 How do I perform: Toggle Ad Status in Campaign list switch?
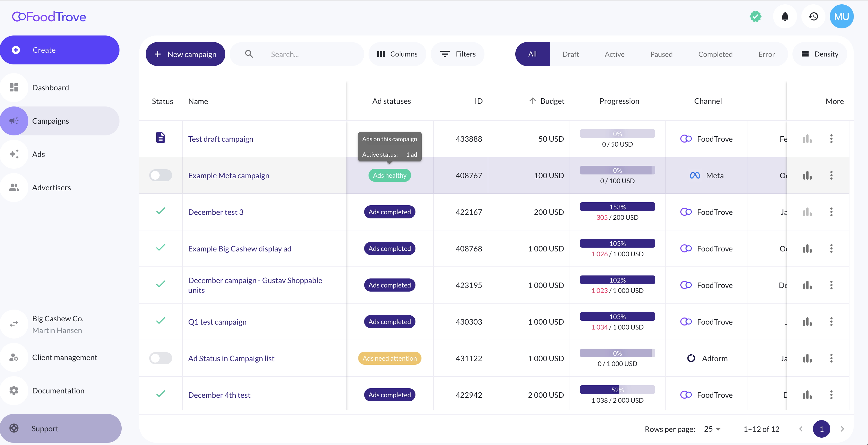[161, 358]
